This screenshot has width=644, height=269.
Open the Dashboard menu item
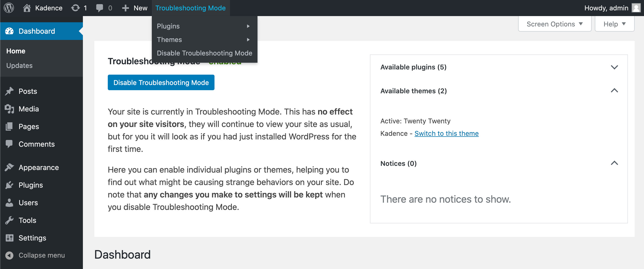[x=41, y=31]
